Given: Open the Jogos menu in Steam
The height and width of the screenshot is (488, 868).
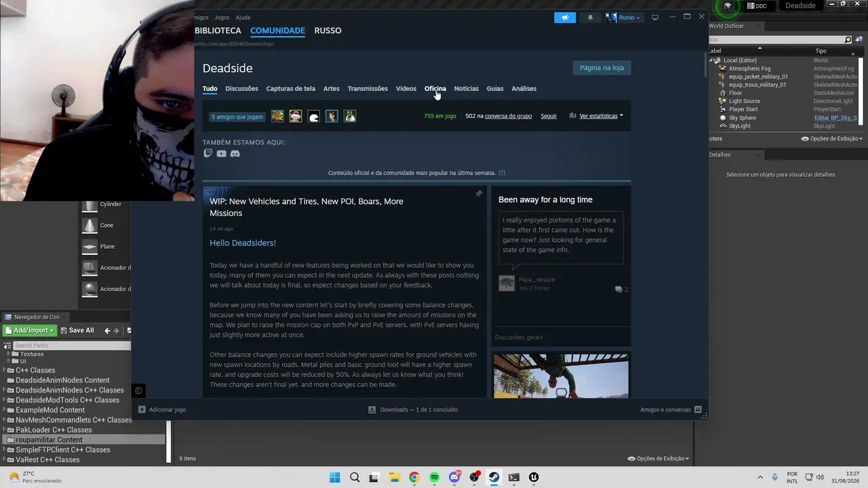Looking at the screenshot, I should click(x=222, y=18).
